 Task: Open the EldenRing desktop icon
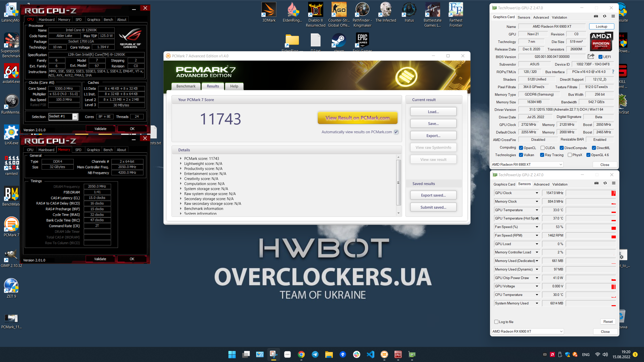click(x=292, y=12)
